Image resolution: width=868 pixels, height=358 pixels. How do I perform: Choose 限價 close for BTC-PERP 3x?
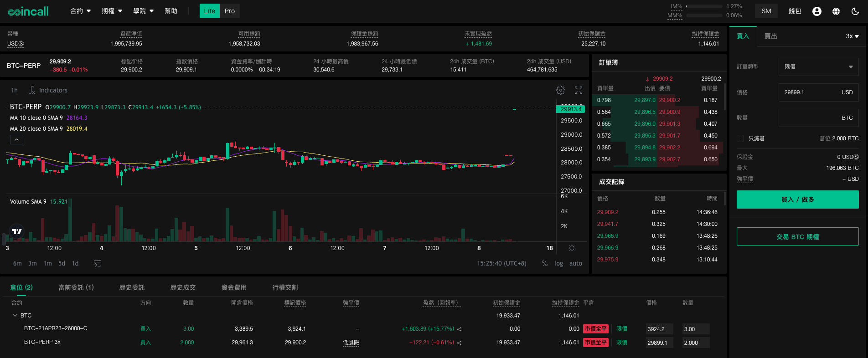[x=622, y=343]
